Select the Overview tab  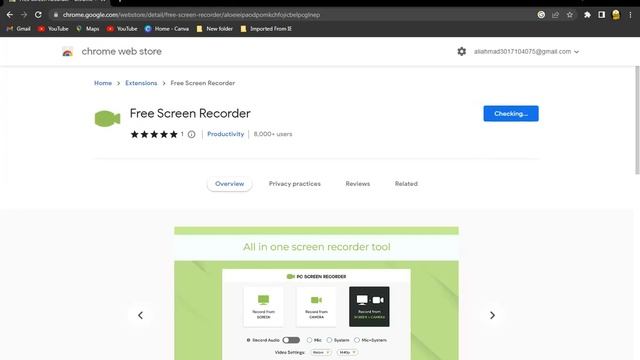tap(229, 184)
